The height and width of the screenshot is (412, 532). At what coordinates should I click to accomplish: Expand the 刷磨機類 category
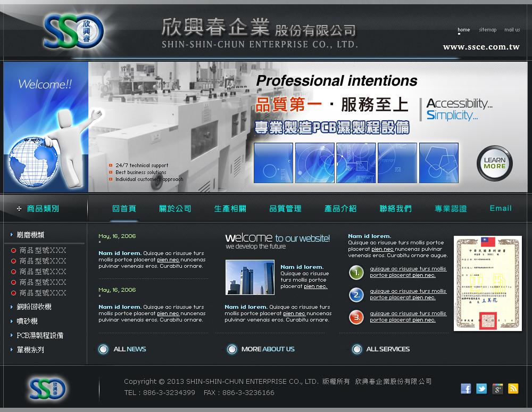click(x=30, y=235)
